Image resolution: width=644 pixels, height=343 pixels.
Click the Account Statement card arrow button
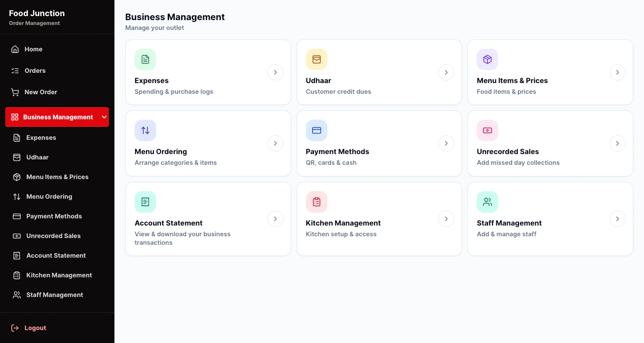click(275, 219)
